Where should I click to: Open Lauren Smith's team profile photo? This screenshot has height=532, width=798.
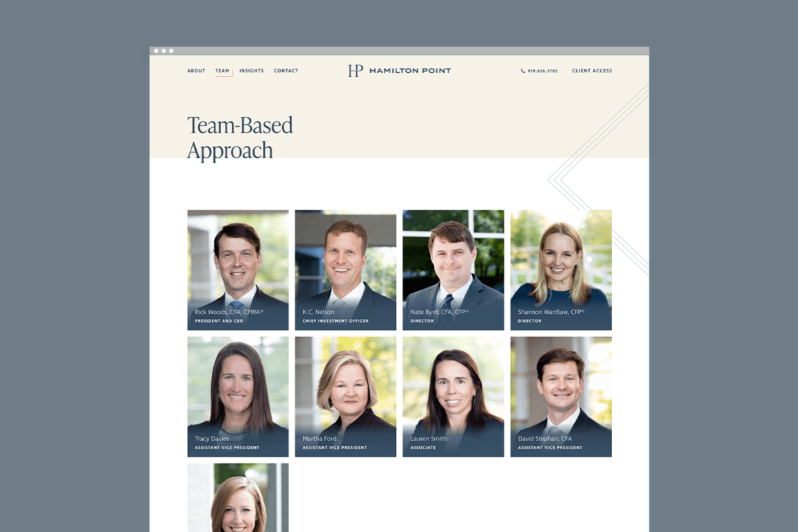coord(454,396)
